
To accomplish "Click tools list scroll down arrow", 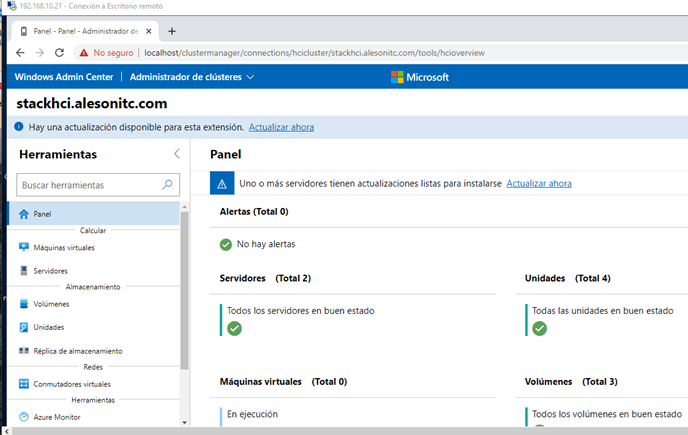I will 184,422.
